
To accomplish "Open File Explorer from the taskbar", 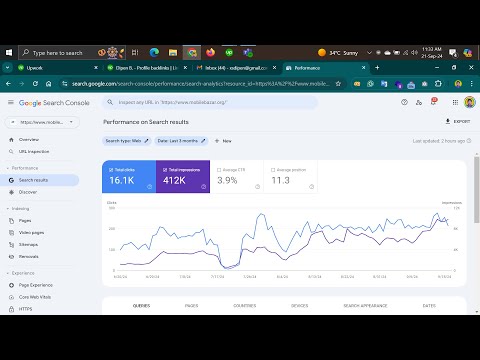I will click(x=173, y=53).
